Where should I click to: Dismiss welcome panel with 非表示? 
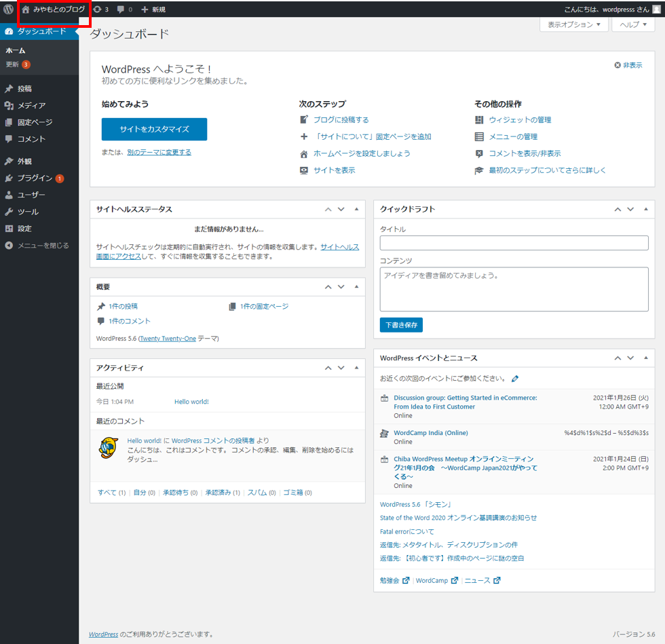pyautogui.click(x=628, y=65)
